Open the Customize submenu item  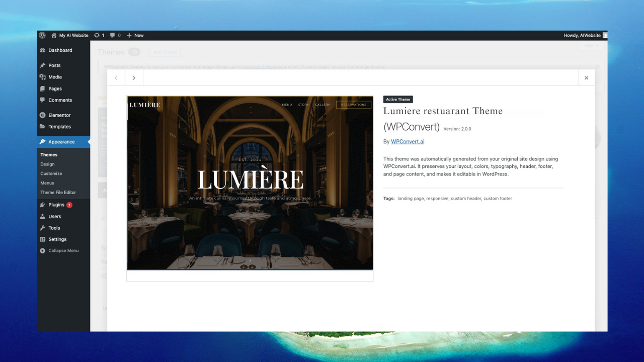[x=51, y=173]
